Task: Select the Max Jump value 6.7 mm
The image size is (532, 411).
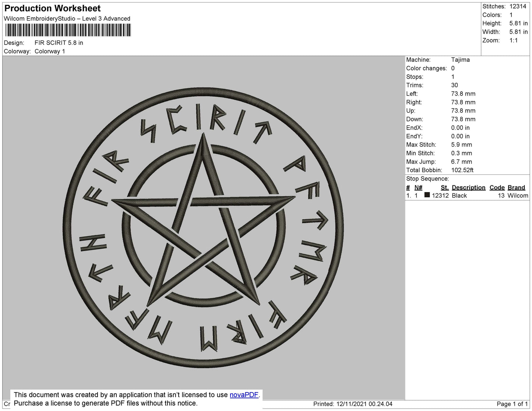Action: (461, 162)
